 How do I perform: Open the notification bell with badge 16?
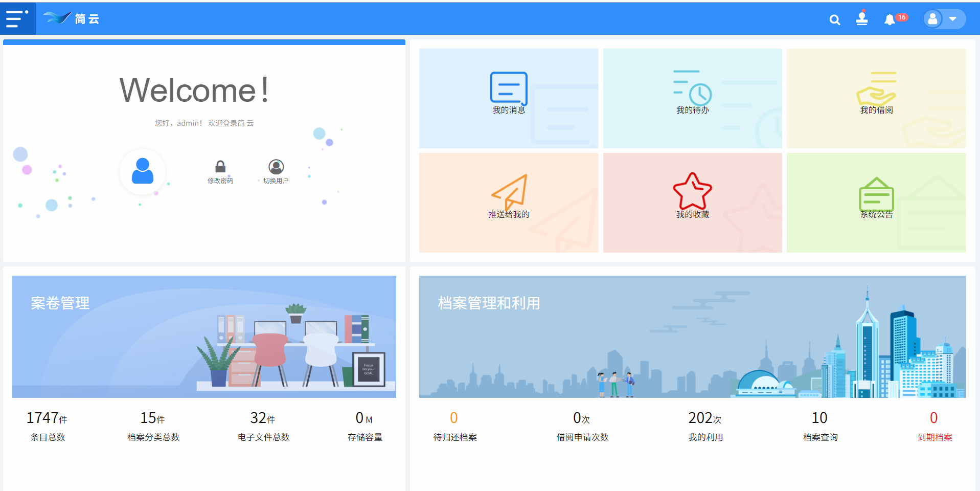click(x=896, y=19)
